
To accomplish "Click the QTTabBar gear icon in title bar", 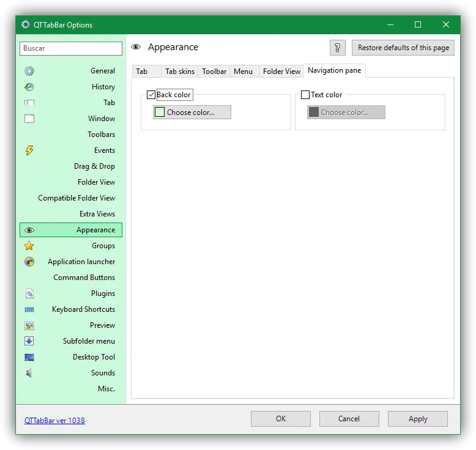I will (x=26, y=24).
